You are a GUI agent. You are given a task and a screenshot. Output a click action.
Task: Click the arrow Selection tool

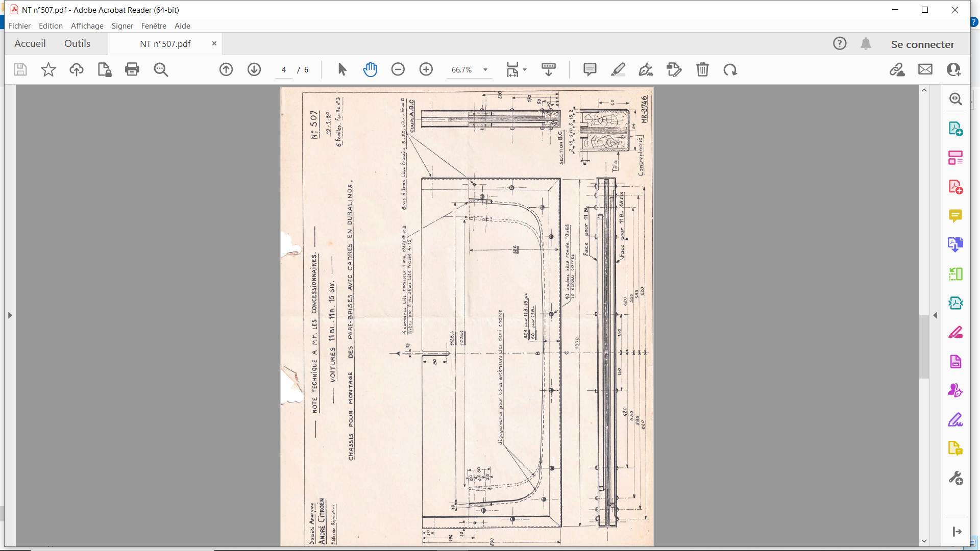(x=342, y=69)
